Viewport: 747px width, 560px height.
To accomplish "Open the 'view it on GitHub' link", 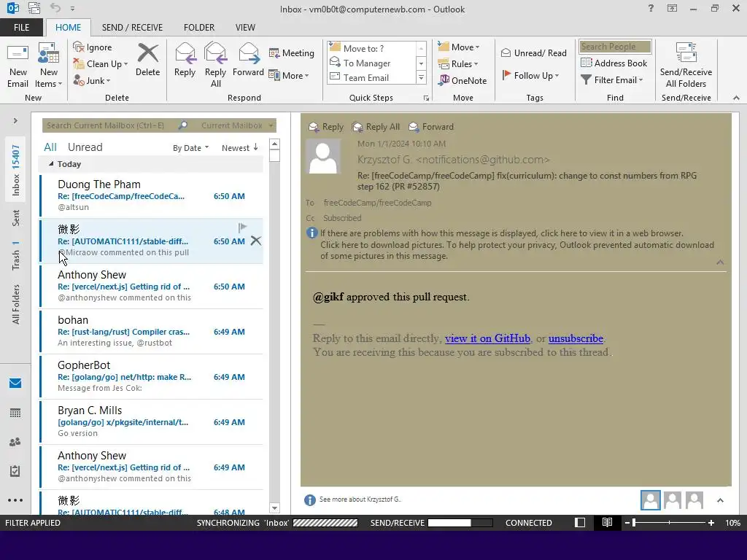I will (x=487, y=338).
